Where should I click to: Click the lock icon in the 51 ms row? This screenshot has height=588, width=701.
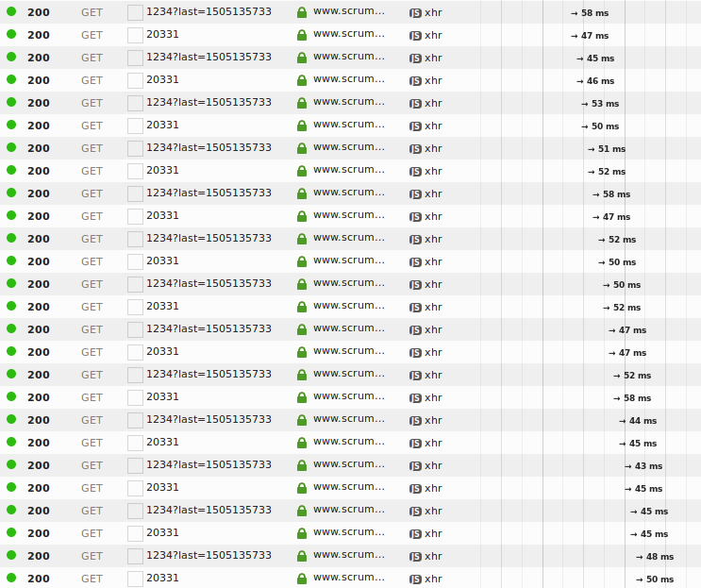(x=302, y=148)
